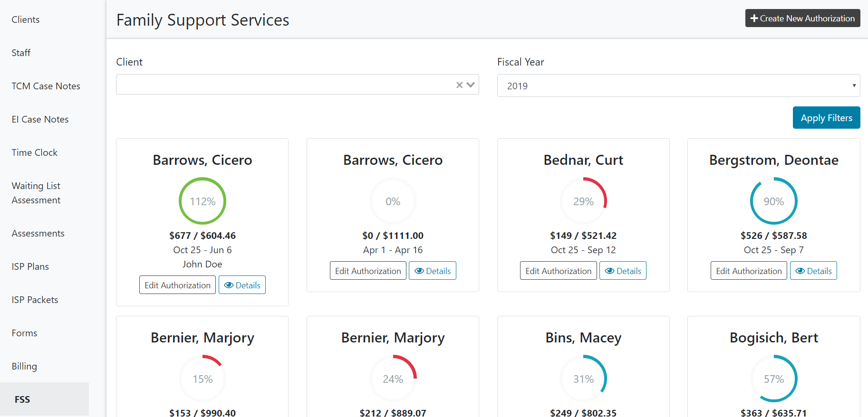Screen dimensions: 868x417
Task: Click the eye icon for Bednar, Curt
Action: pos(609,271)
